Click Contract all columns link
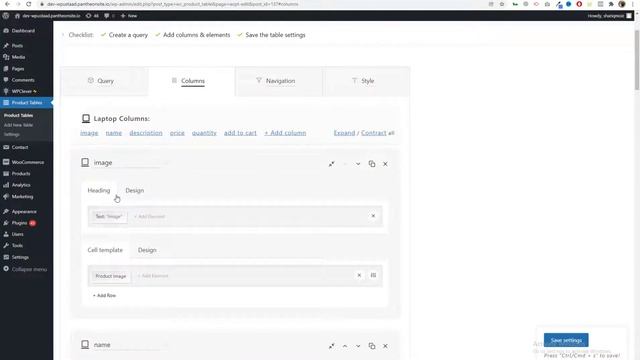Screen dimensions: 640x360 373,133
